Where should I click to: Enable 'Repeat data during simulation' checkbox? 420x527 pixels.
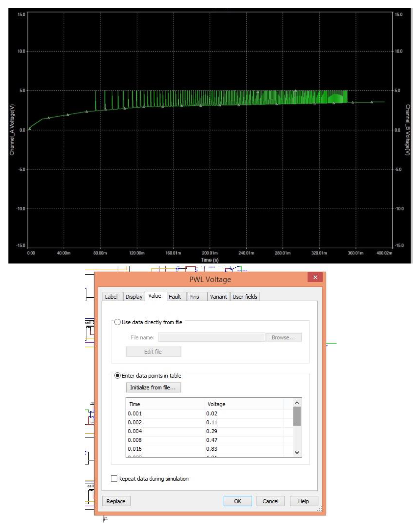[x=114, y=478]
